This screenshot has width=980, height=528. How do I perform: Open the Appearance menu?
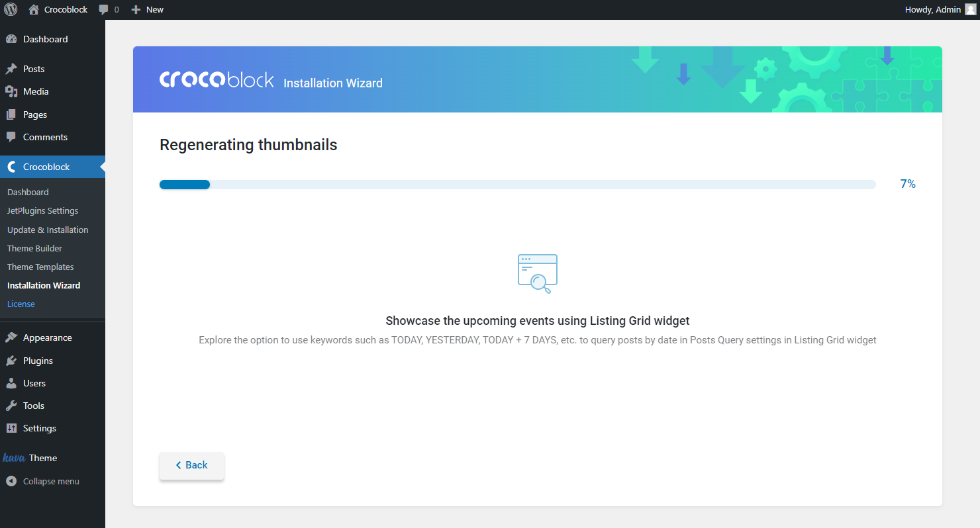52,337
